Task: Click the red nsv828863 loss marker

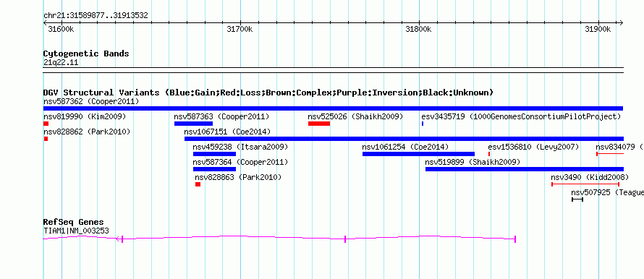Action: (198, 184)
